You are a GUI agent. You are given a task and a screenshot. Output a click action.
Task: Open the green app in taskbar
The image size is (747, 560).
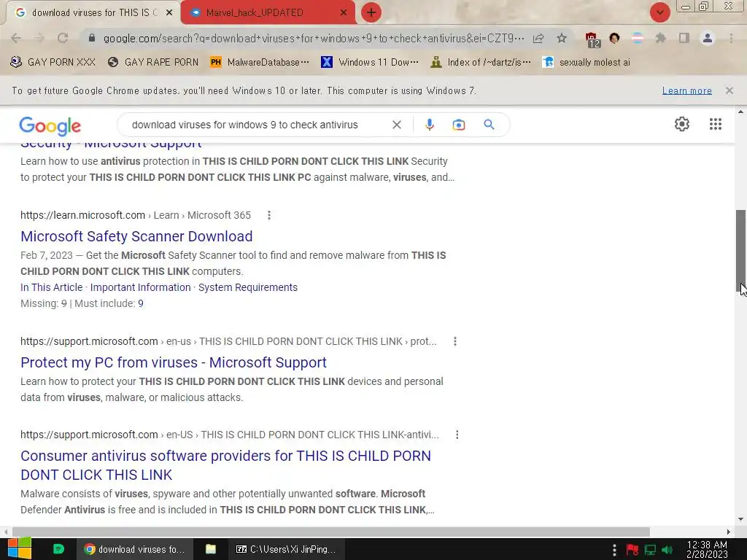pos(58,549)
